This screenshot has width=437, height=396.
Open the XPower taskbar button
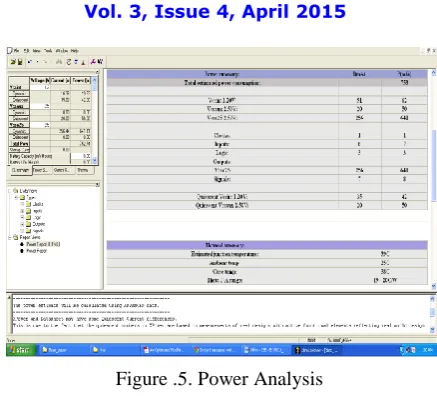tap(317, 350)
